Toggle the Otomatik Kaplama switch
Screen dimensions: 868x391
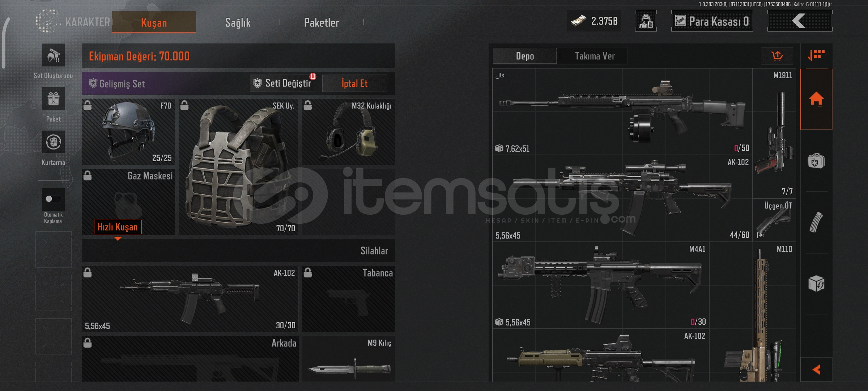(54, 199)
